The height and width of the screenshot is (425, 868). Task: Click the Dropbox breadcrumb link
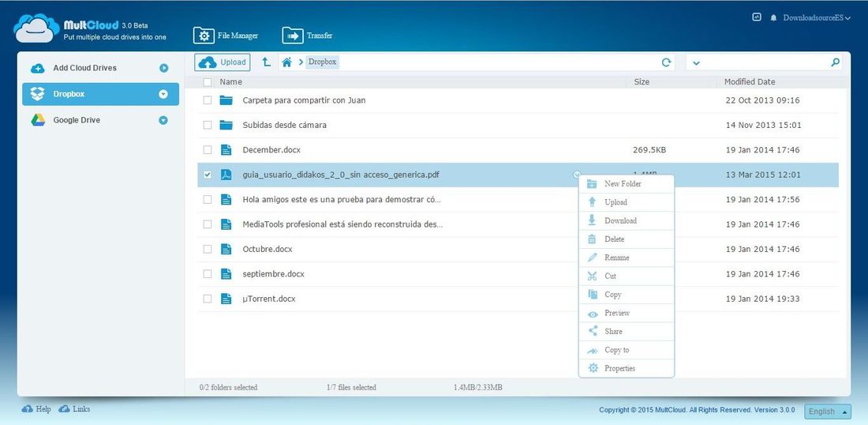pos(322,62)
